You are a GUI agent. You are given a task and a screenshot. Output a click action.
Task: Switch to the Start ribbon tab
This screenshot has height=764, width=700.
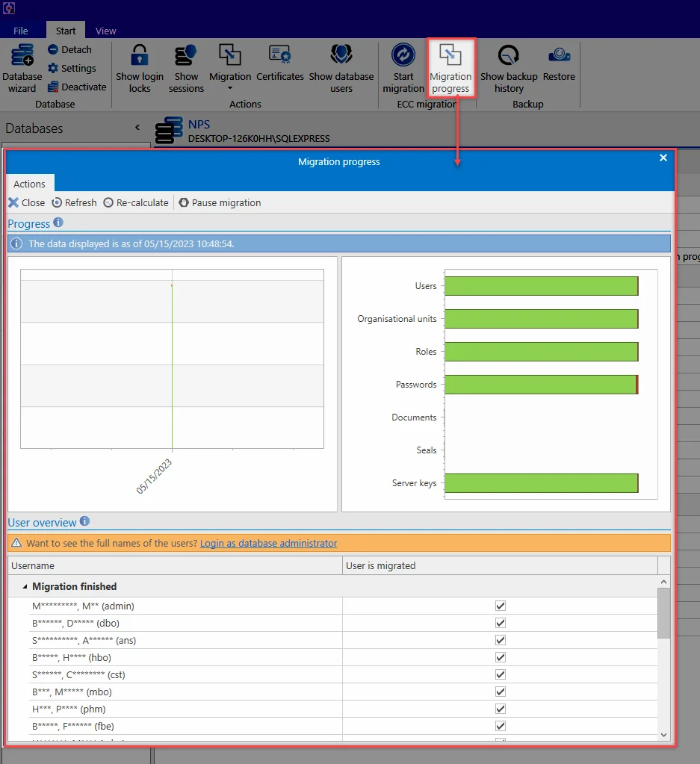65,31
